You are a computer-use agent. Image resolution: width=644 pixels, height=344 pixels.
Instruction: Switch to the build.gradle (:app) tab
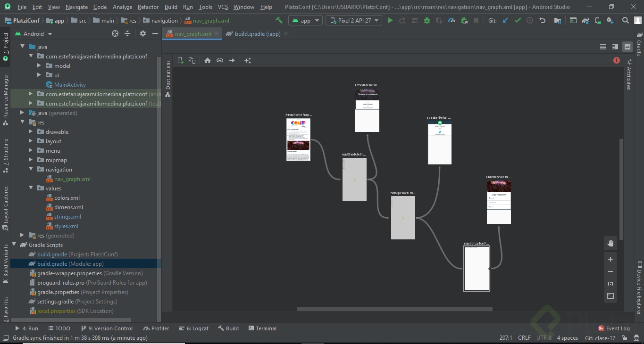pos(257,34)
